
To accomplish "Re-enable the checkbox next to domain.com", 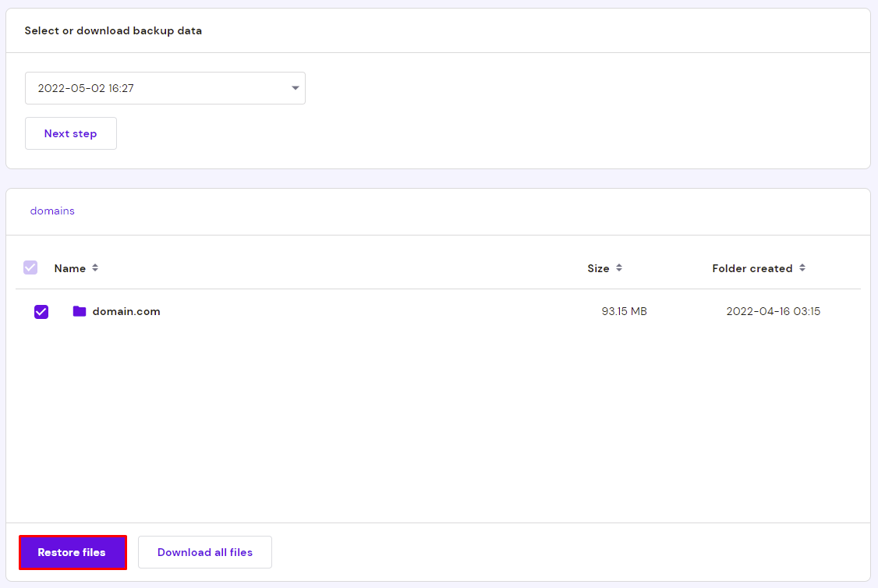I will pos(41,311).
